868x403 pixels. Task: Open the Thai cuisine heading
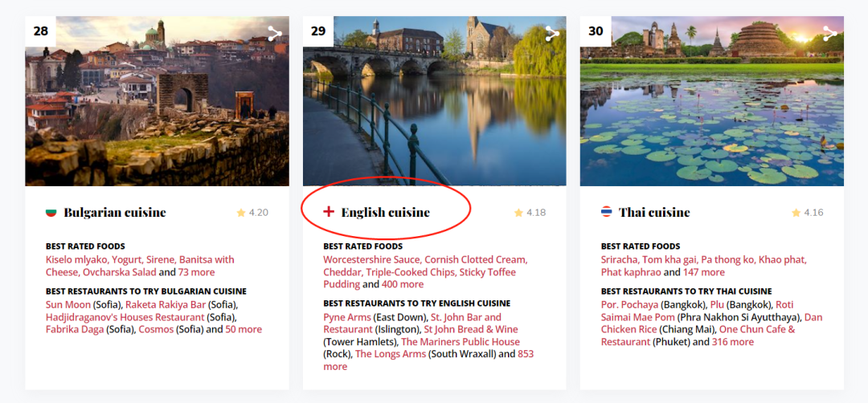tap(654, 212)
